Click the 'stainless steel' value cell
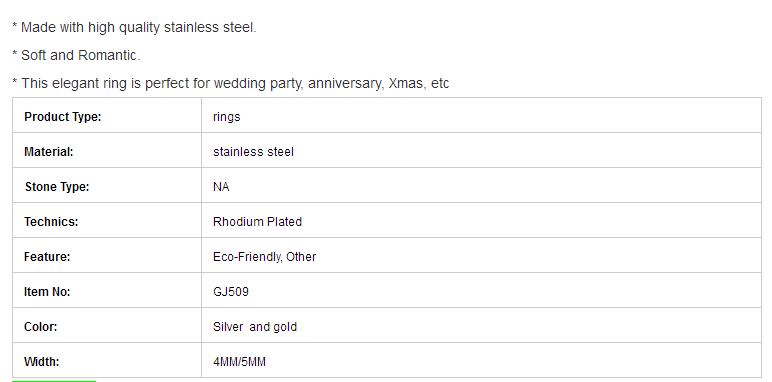 point(481,150)
